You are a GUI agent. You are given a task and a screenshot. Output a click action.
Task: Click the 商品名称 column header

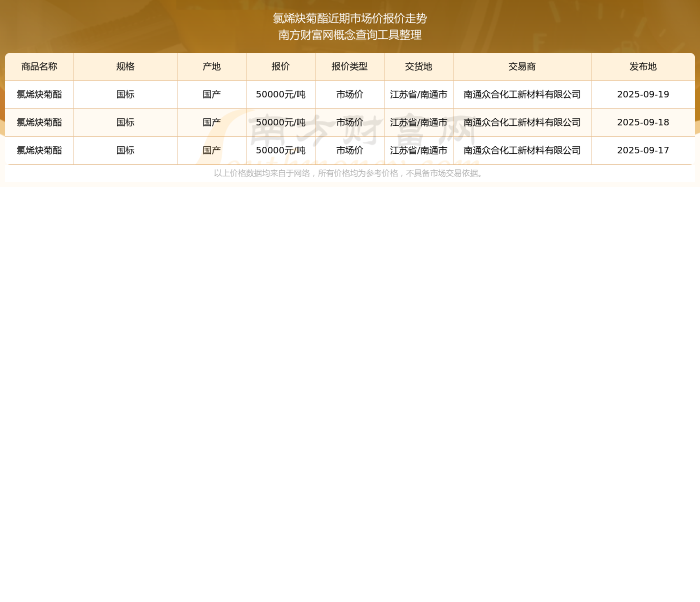(x=39, y=66)
